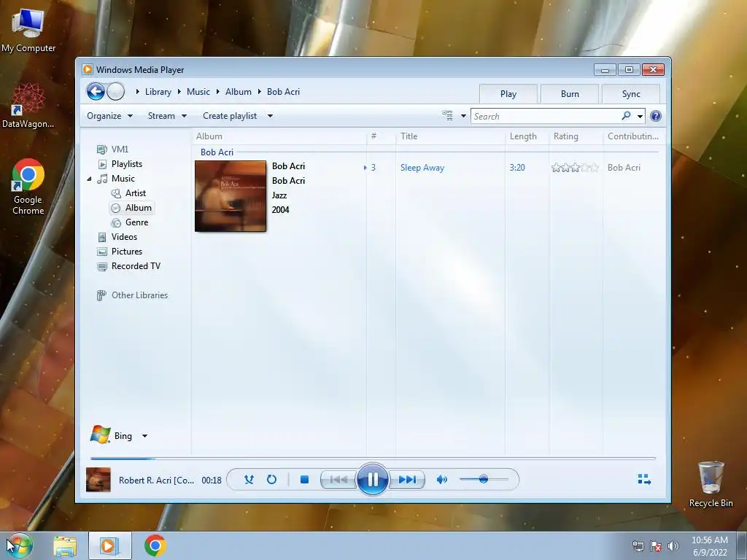Viewport: 747px width, 560px height.
Task: Click Bob Acri in the breadcrumb
Action: tap(284, 92)
